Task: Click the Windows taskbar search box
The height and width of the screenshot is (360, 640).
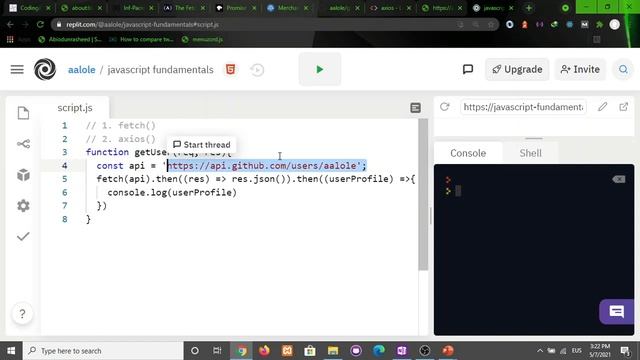Action: (x=103, y=351)
